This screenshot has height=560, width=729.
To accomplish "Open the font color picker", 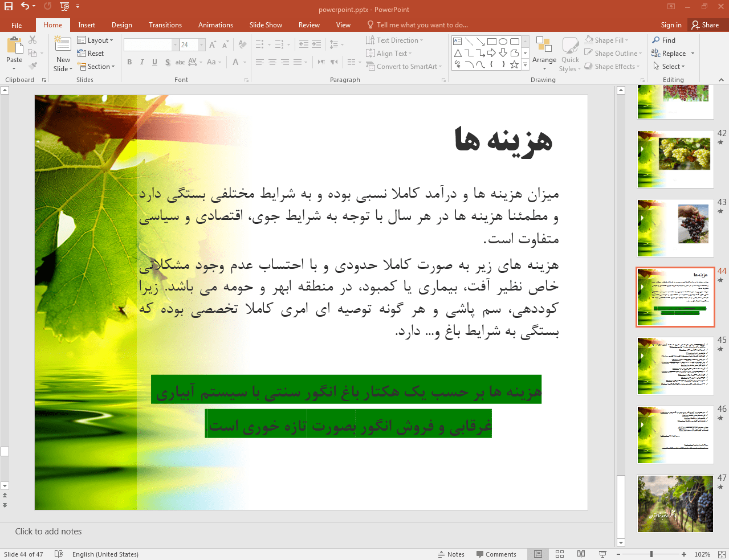I will click(245, 62).
